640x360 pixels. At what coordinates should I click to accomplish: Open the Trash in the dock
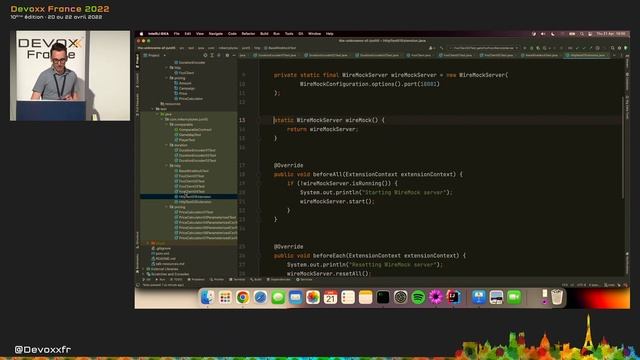(x=557, y=297)
